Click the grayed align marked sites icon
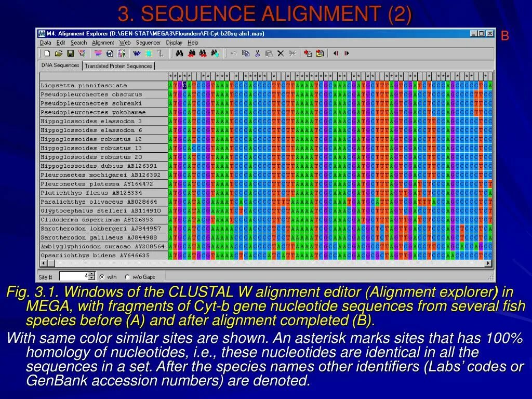The height and width of the screenshot is (399, 532). tap(160, 54)
